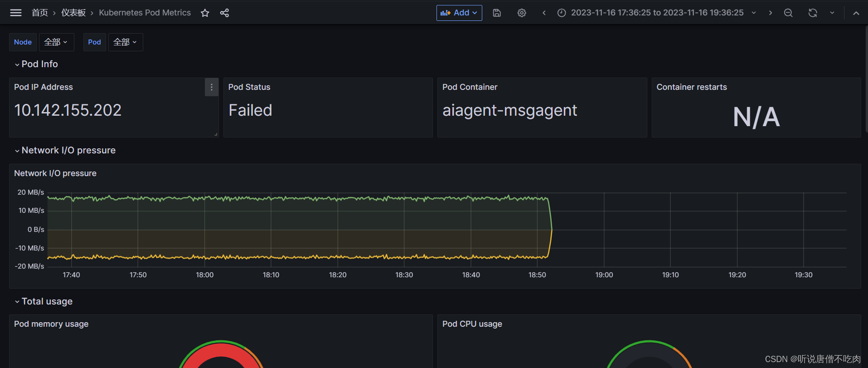
Task: Click Pod CPU usage panel title
Action: point(472,324)
